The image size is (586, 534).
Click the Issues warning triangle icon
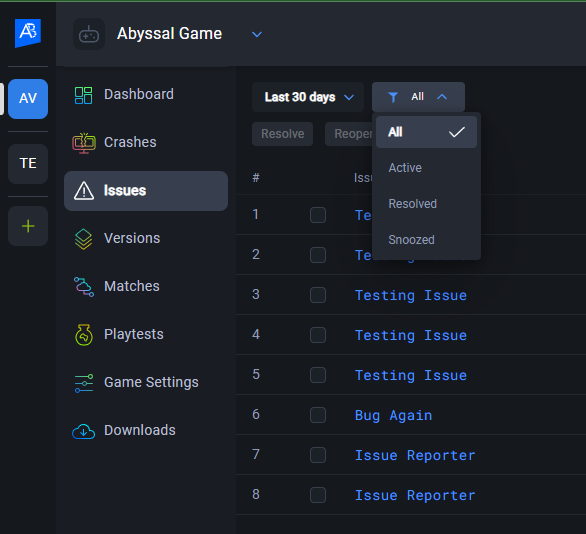(84, 191)
